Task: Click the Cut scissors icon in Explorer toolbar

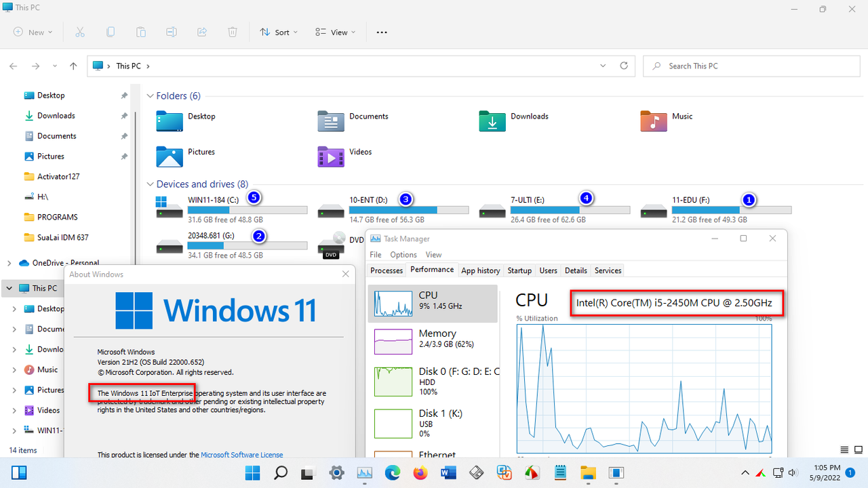Action: coord(80,32)
